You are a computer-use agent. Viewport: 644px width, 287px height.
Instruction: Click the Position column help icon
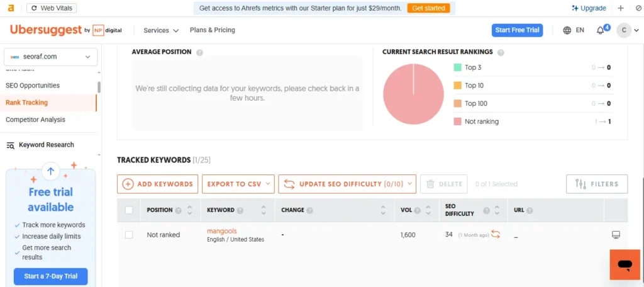[178, 210]
